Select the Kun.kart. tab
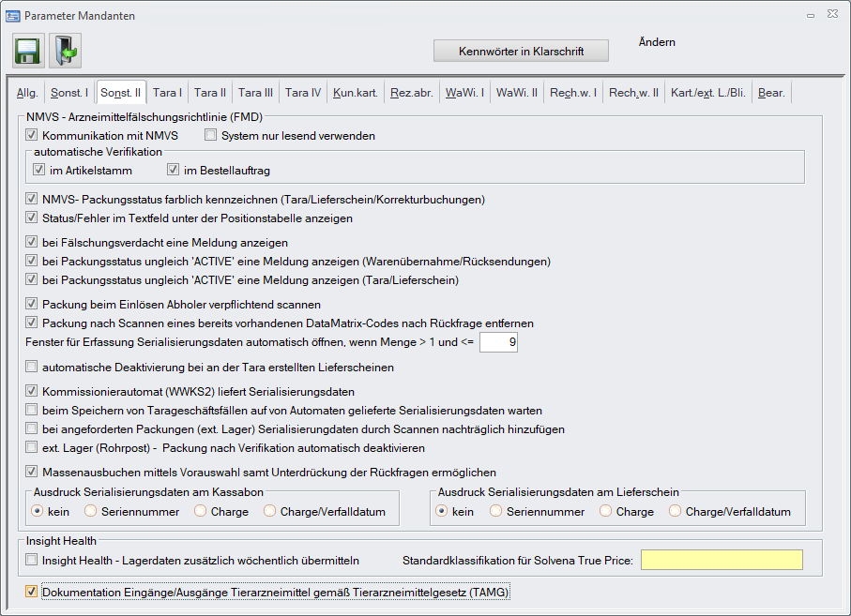 [356, 93]
